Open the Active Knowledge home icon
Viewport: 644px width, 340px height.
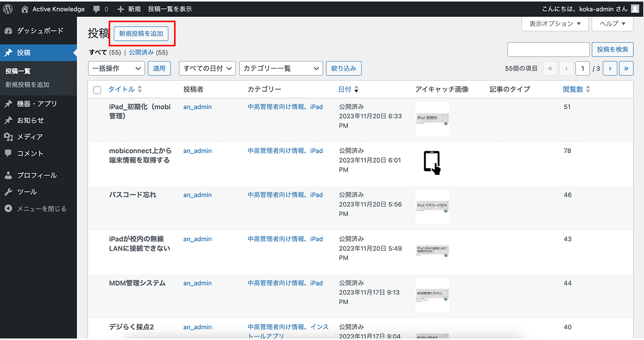(x=25, y=9)
